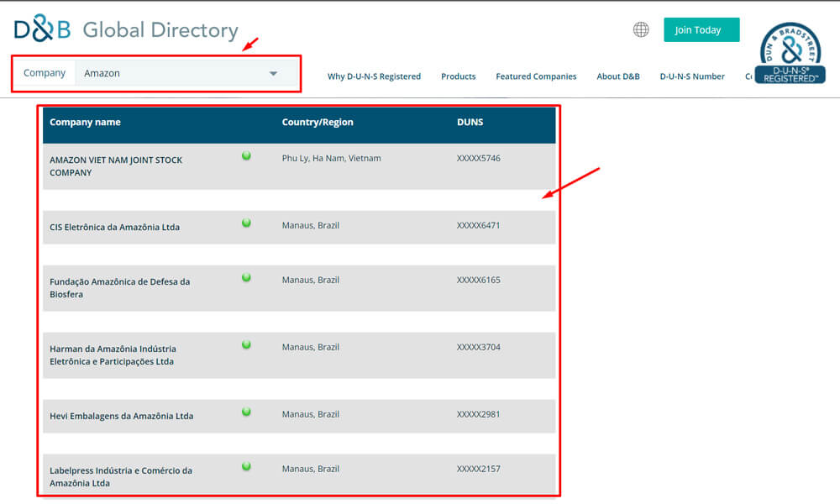Click the Global Directory title
840x504 pixels.
[160, 30]
